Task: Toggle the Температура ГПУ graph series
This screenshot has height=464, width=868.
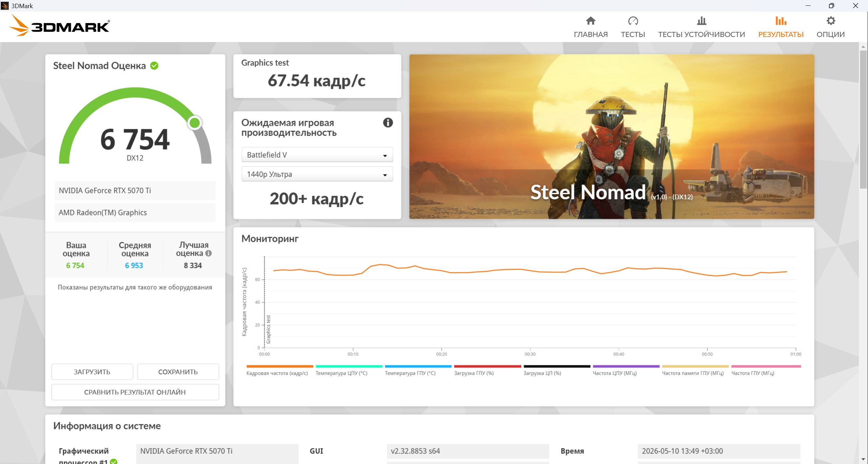Action: [418, 370]
